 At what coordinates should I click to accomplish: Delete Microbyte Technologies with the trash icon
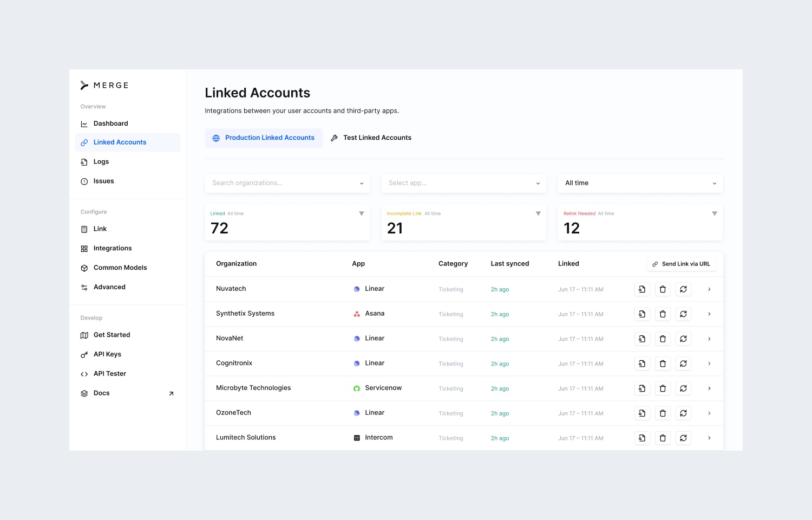(663, 388)
